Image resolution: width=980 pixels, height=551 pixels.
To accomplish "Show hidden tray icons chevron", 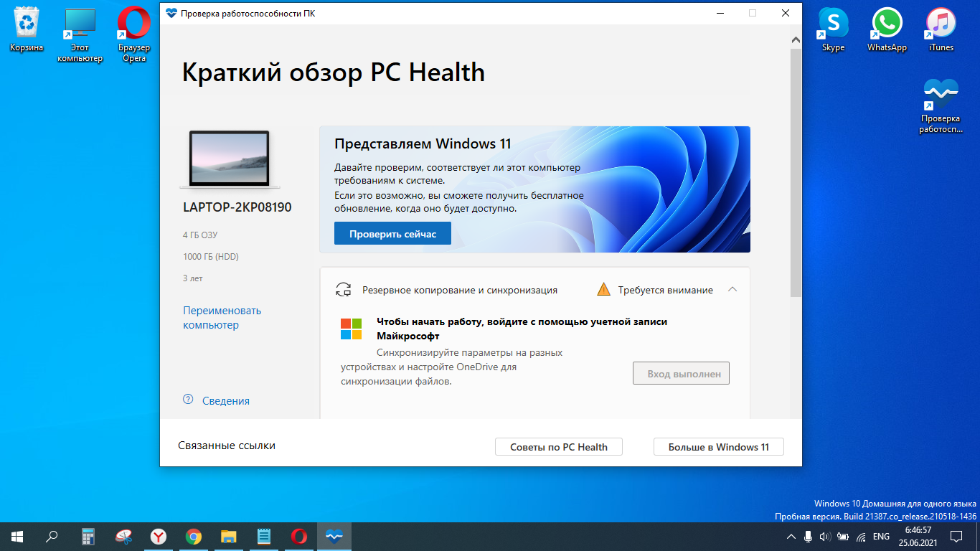I will coord(791,536).
